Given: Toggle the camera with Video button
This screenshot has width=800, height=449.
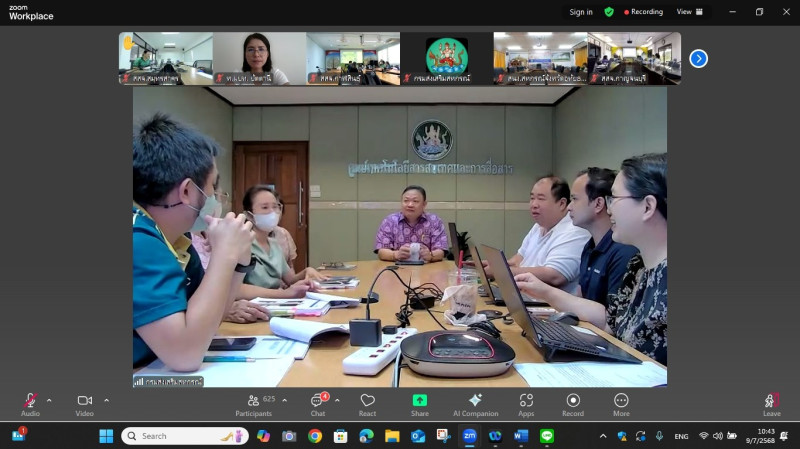Looking at the screenshot, I should tap(84, 403).
